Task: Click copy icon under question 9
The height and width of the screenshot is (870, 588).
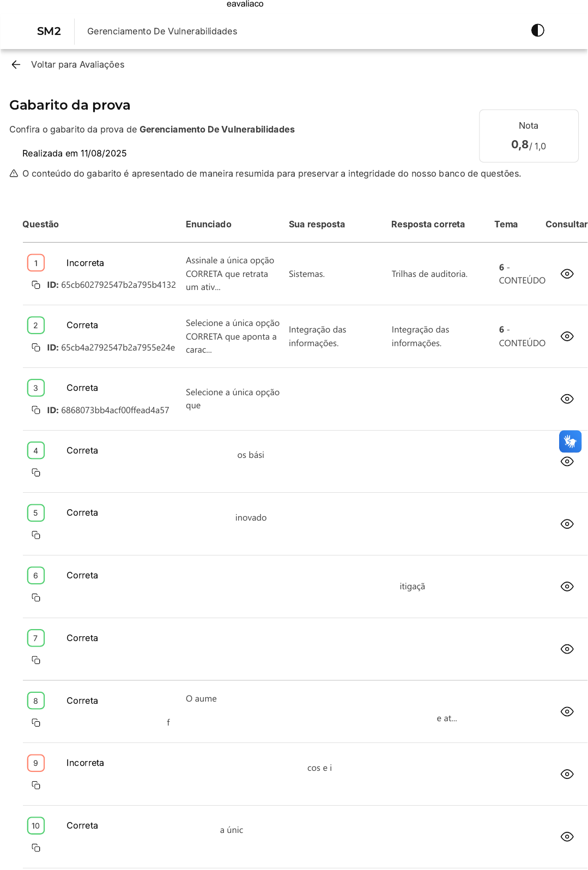Action: click(x=36, y=786)
